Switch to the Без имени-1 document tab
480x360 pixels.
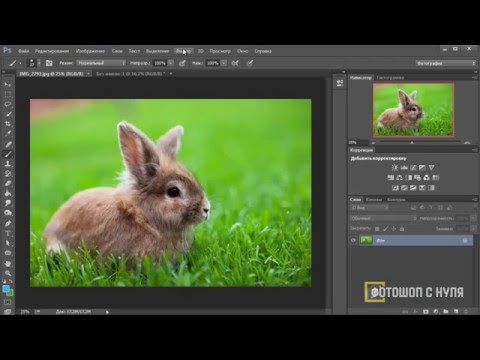(131, 74)
